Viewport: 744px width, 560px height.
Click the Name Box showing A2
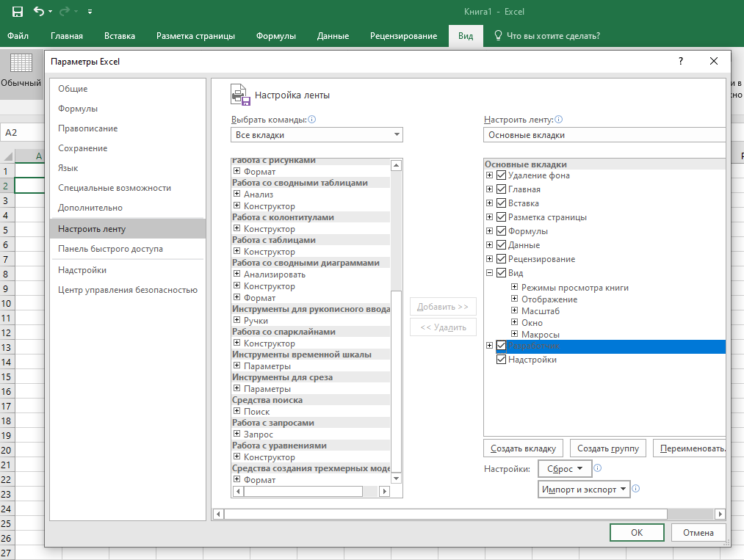24,132
